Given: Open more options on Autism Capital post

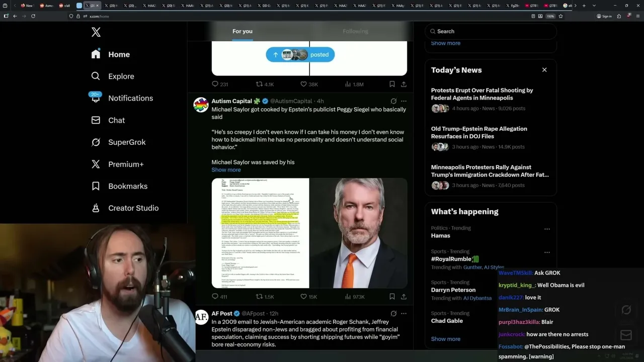Looking at the screenshot, I should (404, 101).
